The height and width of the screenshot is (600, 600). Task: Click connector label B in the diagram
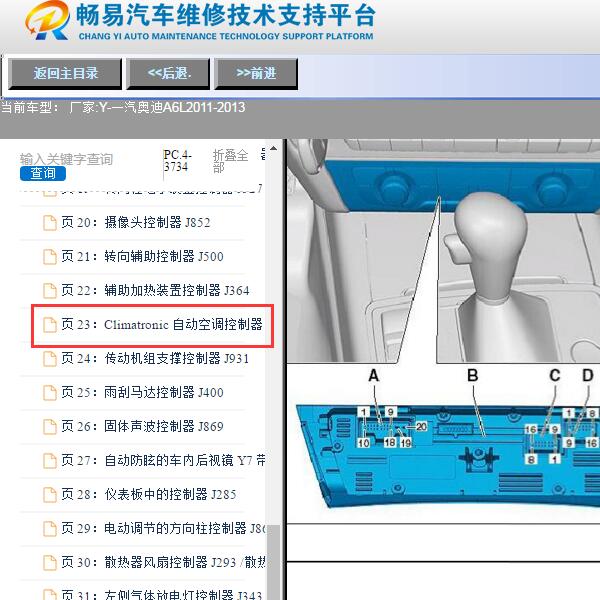click(x=473, y=375)
